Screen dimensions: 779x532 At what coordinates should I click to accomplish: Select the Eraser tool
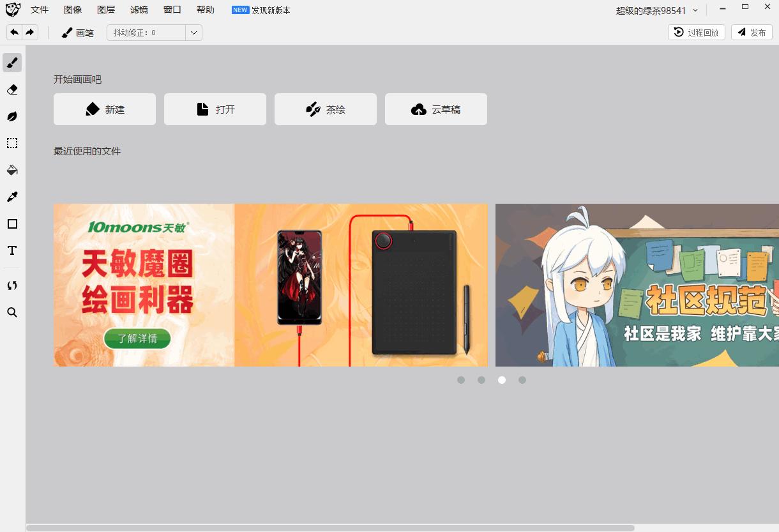pyautogui.click(x=12, y=89)
